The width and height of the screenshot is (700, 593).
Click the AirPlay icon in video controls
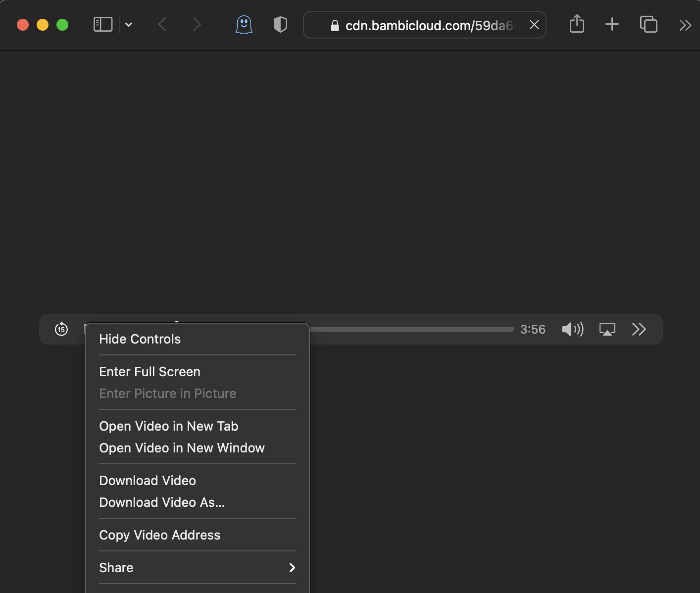point(607,329)
